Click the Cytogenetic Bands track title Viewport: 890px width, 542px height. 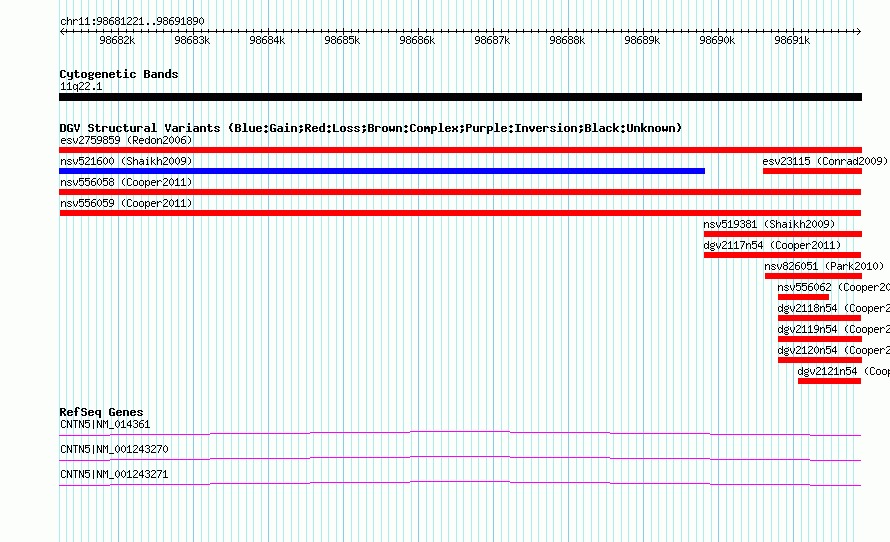click(119, 74)
